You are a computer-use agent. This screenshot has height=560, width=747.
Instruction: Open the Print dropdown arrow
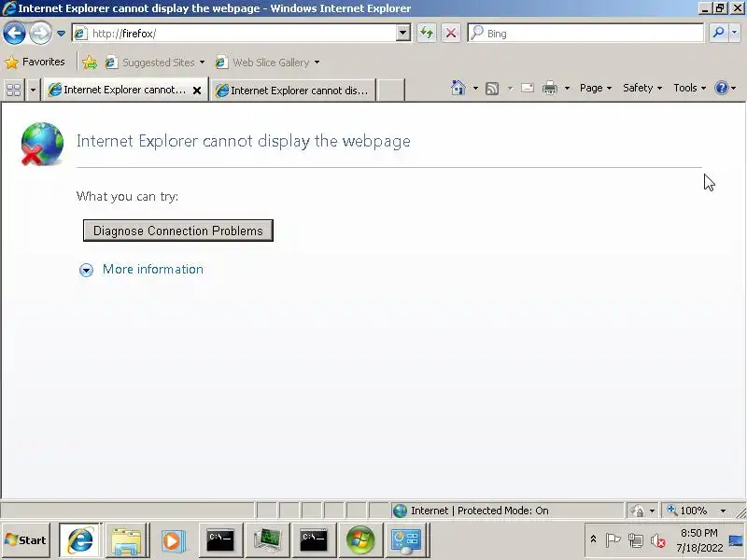567,88
